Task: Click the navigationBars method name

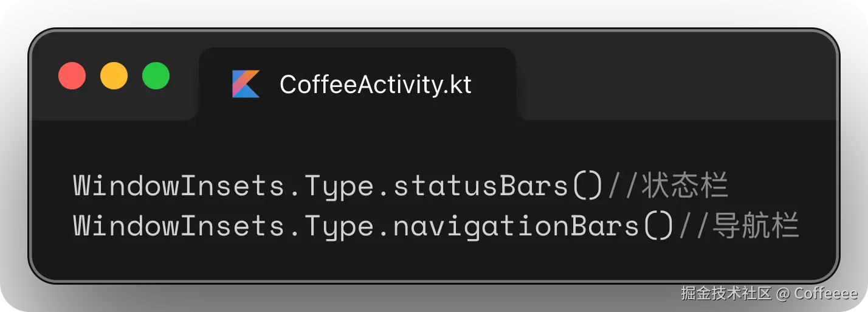Action: (516, 226)
